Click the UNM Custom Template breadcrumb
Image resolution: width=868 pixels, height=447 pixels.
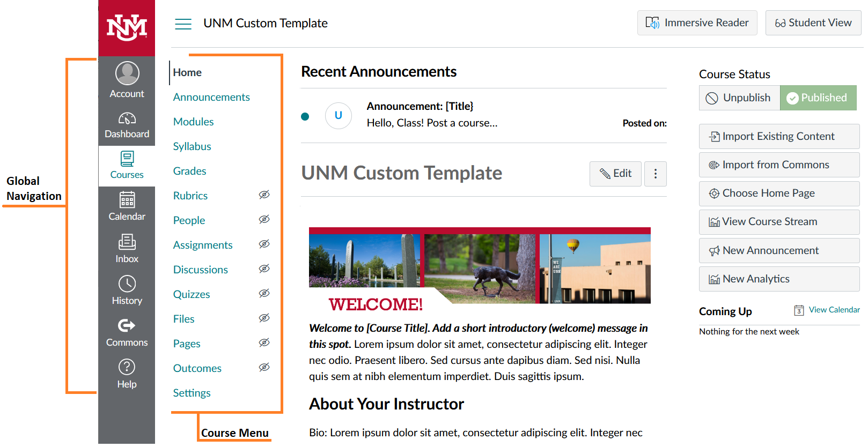click(x=266, y=23)
